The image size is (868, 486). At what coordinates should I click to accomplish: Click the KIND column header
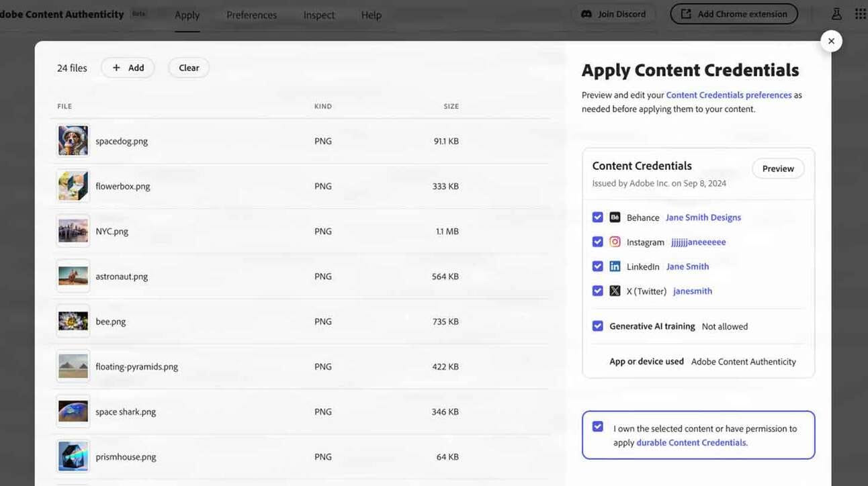pos(323,106)
